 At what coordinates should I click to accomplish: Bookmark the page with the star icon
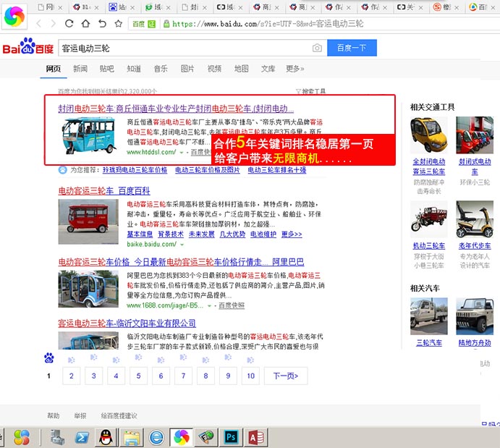click(118, 23)
